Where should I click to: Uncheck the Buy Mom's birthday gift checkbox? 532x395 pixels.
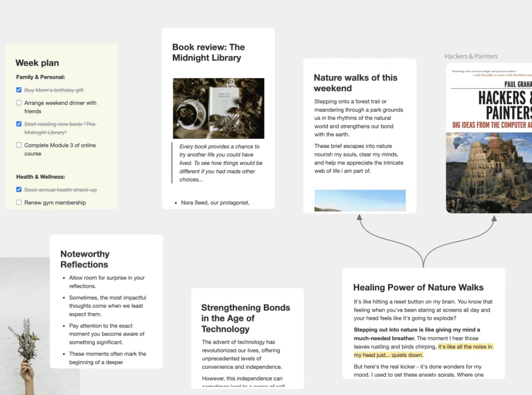19,90
